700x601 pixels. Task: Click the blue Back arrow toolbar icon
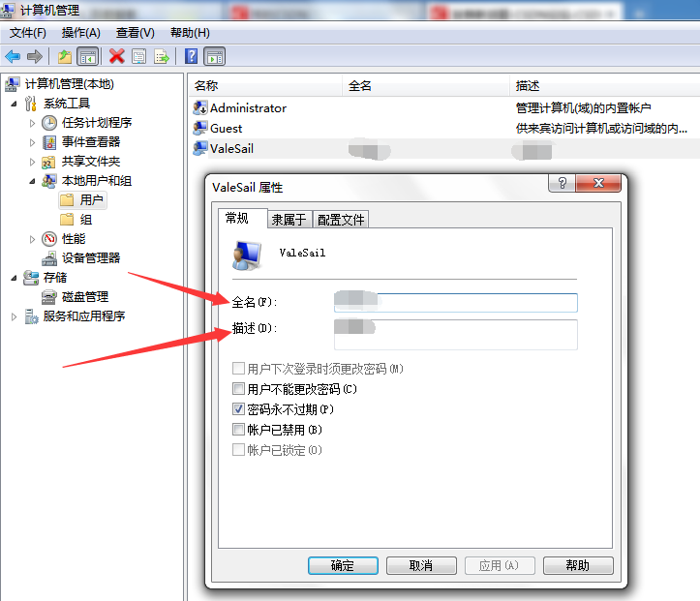(x=13, y=57)
